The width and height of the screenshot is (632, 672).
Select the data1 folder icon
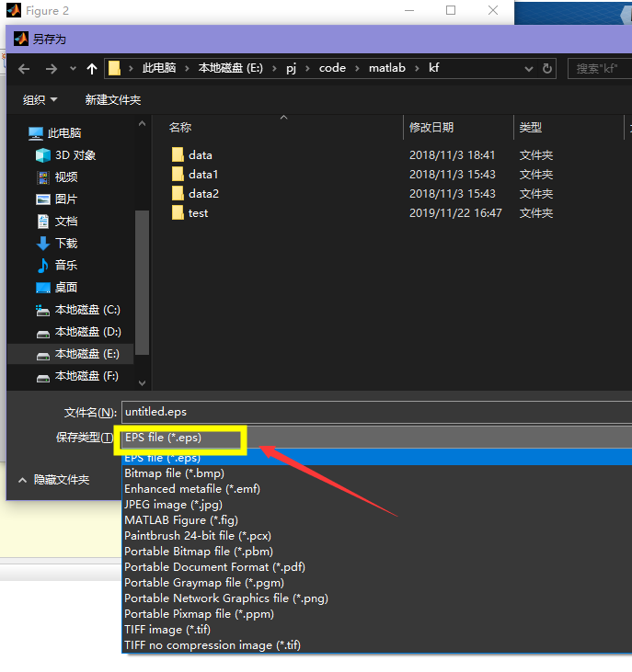tap(178, 174)
